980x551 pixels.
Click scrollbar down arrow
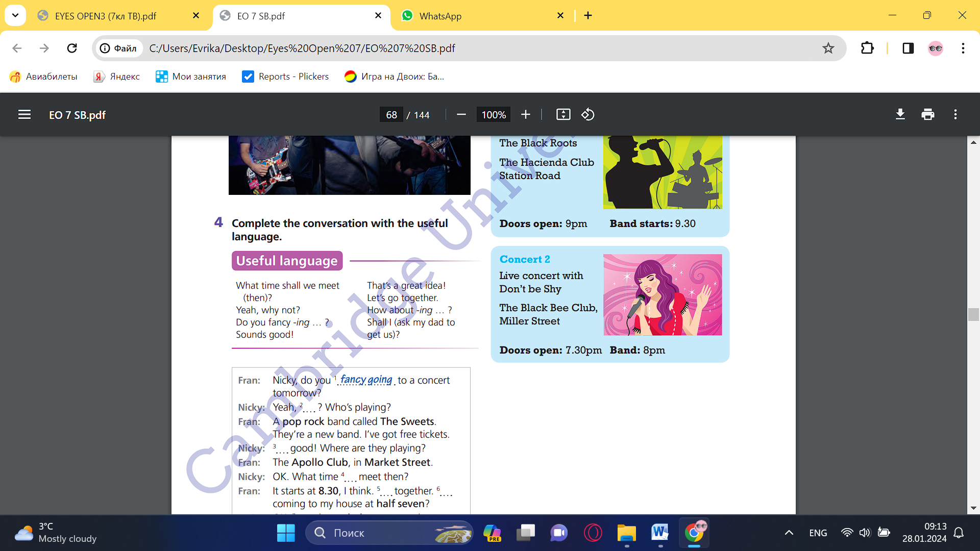(x=973, y=508)
